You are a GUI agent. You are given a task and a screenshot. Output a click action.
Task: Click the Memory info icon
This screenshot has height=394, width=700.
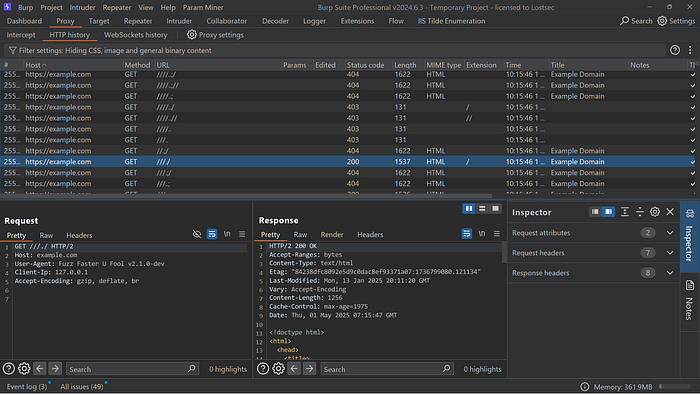[584, 386]
